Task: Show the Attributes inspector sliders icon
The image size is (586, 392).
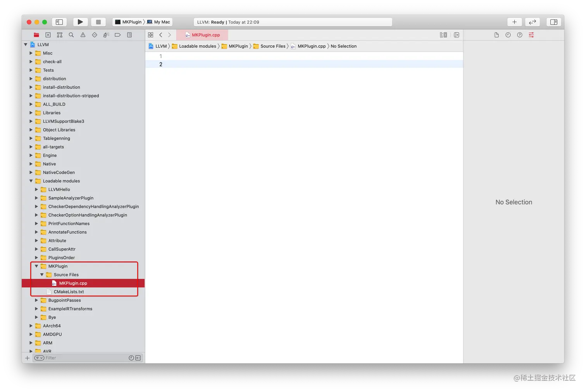Action: click(x=531, y=35)
